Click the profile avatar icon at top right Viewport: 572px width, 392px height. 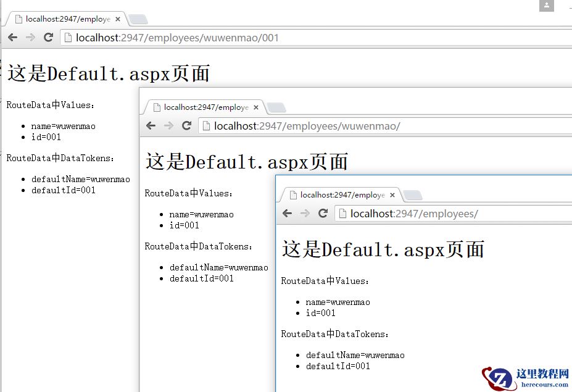(546, 6)
